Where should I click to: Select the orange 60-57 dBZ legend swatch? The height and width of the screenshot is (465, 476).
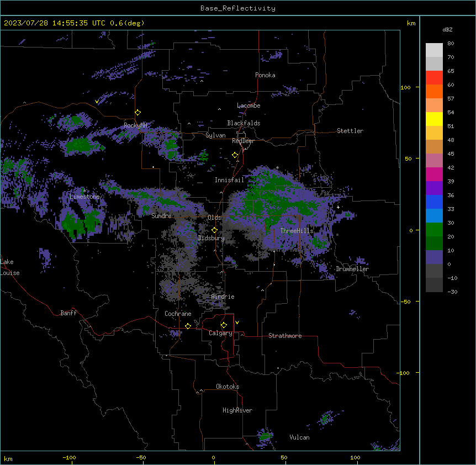(x=434, y=91)
